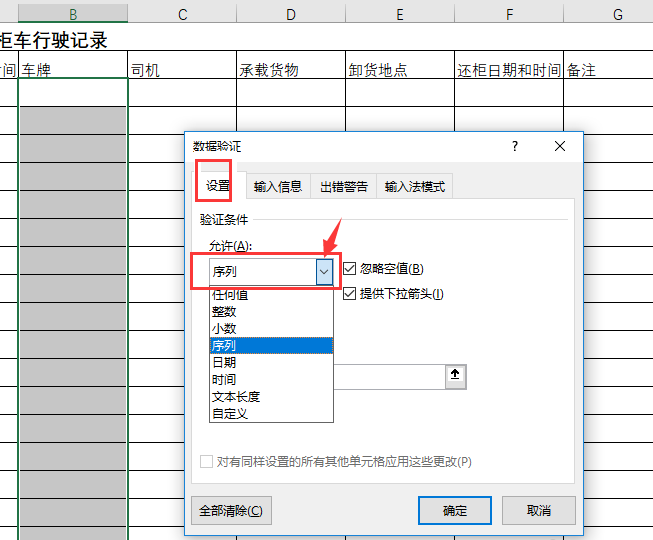Toggle the 提供下拉箭头 checkbox
The height and width of the screenshot is (540, 653).
[349, 294]
